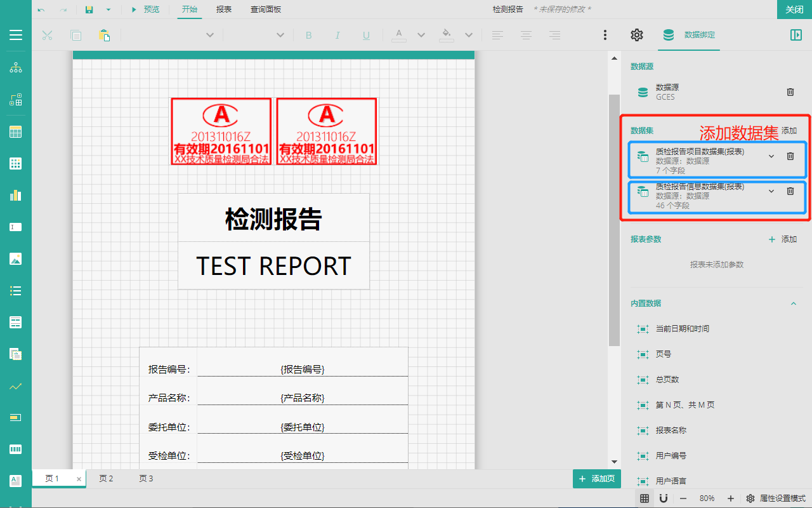The image size is (812, 508).
Task: Click the save icon in top bar
Action: pyautogui.click(x=89, y=10)
